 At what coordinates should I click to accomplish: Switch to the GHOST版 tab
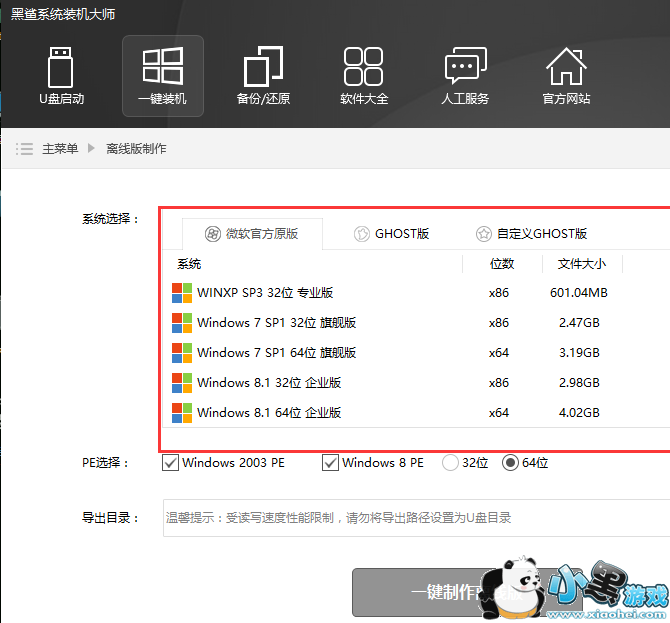point(391,234)
